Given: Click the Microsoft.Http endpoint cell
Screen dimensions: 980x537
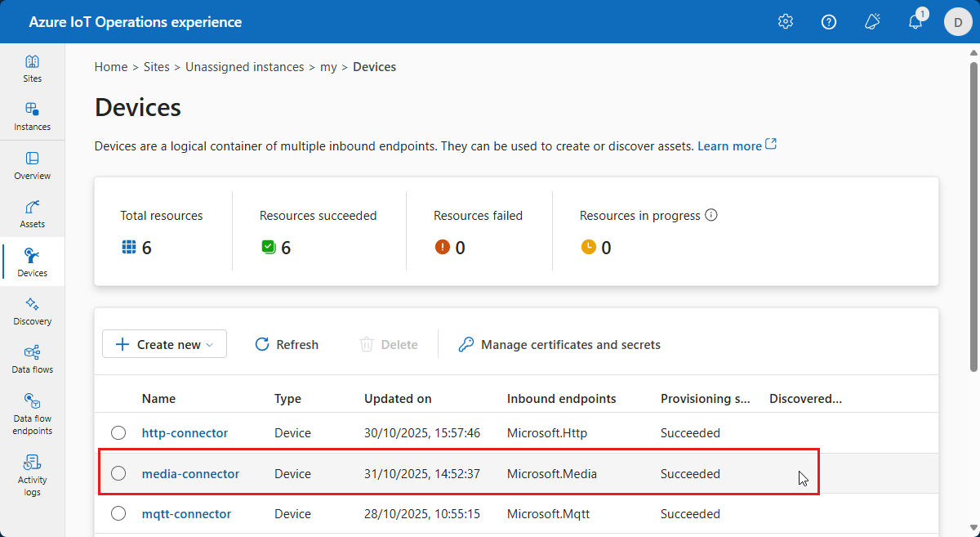Looking at the screenshot, I should 547,432.
